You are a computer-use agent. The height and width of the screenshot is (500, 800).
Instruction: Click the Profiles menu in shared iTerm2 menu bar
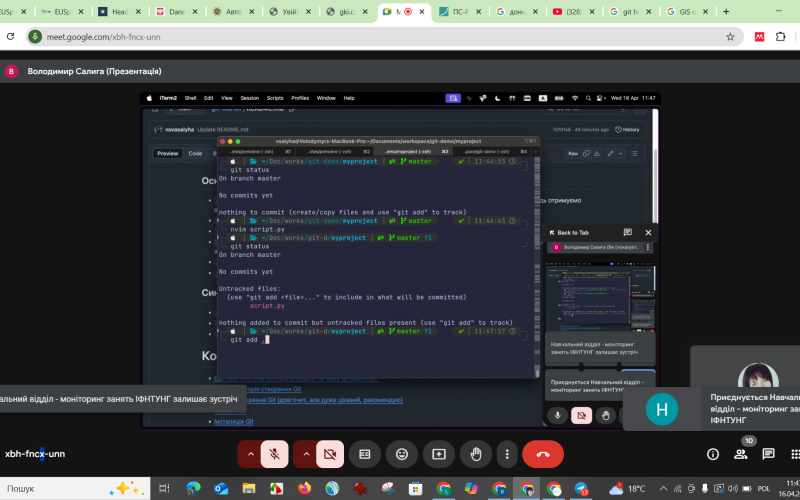pyautogui.click(x=300, y=98)
